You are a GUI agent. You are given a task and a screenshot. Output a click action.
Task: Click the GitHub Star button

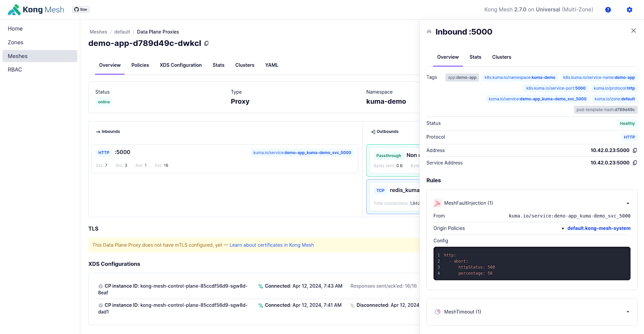[x=81, y=10]
